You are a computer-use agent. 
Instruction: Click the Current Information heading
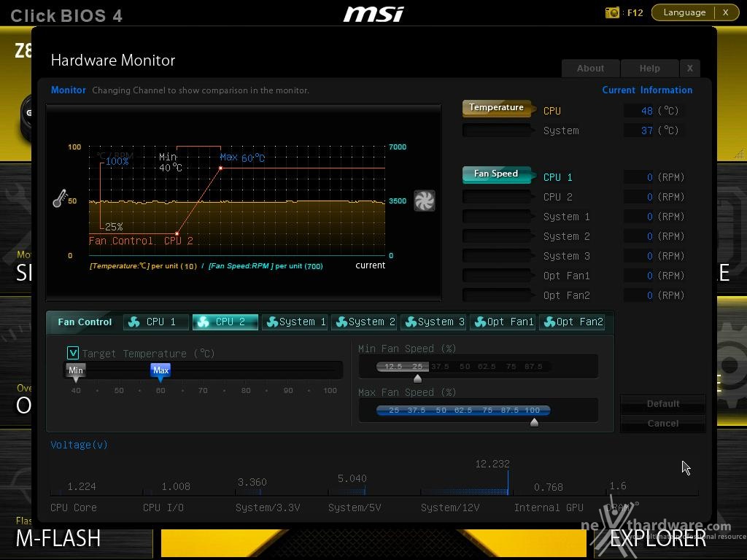click(647, 90)
